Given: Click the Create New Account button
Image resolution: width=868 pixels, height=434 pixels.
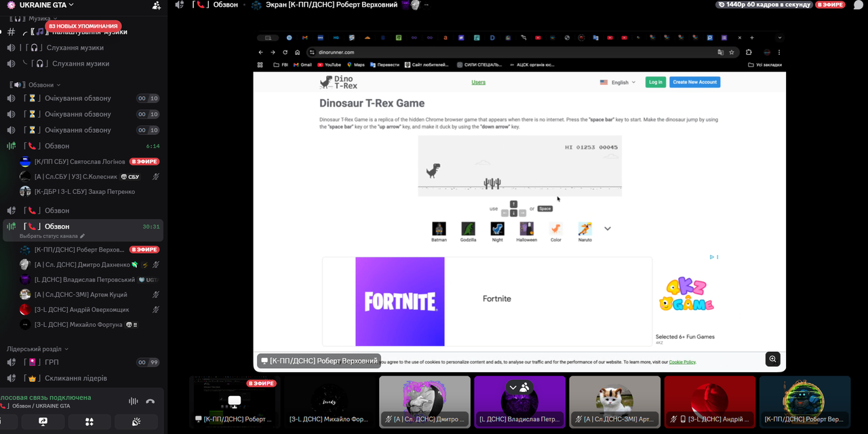Looking at the screenshot, I should coord(695,82).
